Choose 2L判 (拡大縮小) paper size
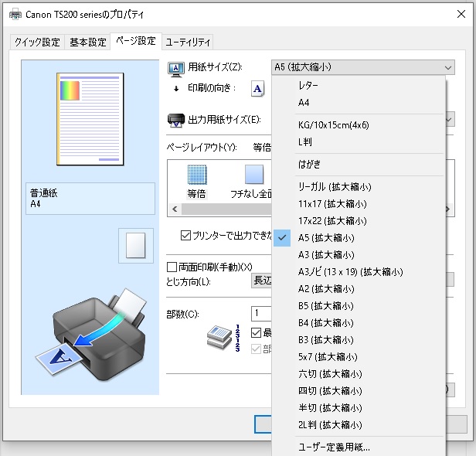The width and height of the screenshot is (476, 456). pyautogui.click(x=359, y=425)
